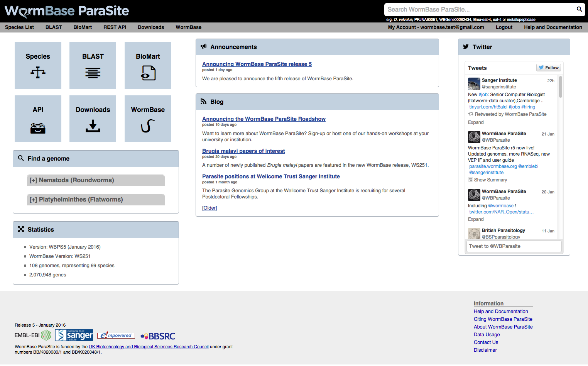The height and width of the screenshot is (366, 588).
Task: Click the Twitter feed scrollbar
Action: [x=561, y=87]
